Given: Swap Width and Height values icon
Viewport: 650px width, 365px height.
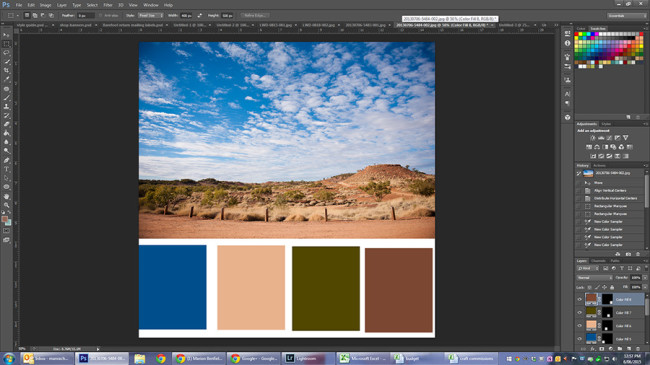Looking at the screenshot, I should click(200, 15).
